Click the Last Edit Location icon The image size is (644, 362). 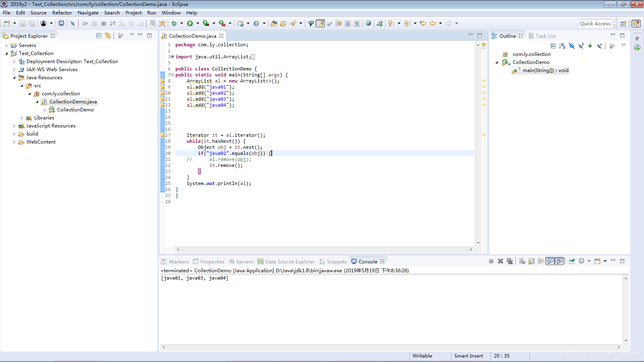coord(423,23)
